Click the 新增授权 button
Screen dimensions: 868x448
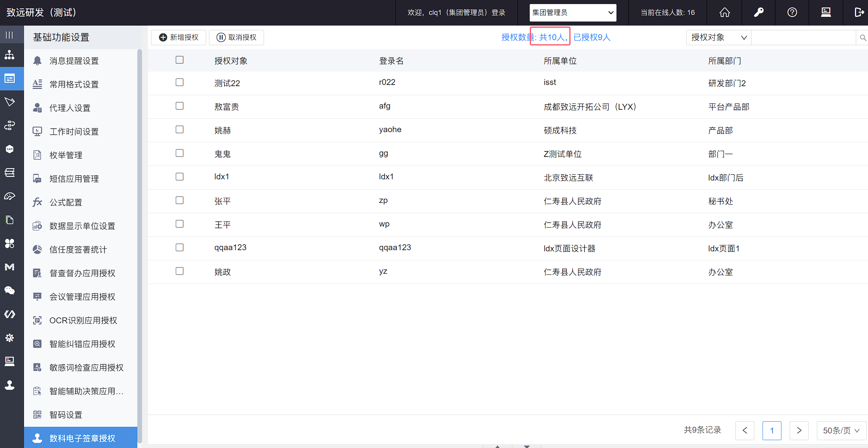[x=179, y=37]
